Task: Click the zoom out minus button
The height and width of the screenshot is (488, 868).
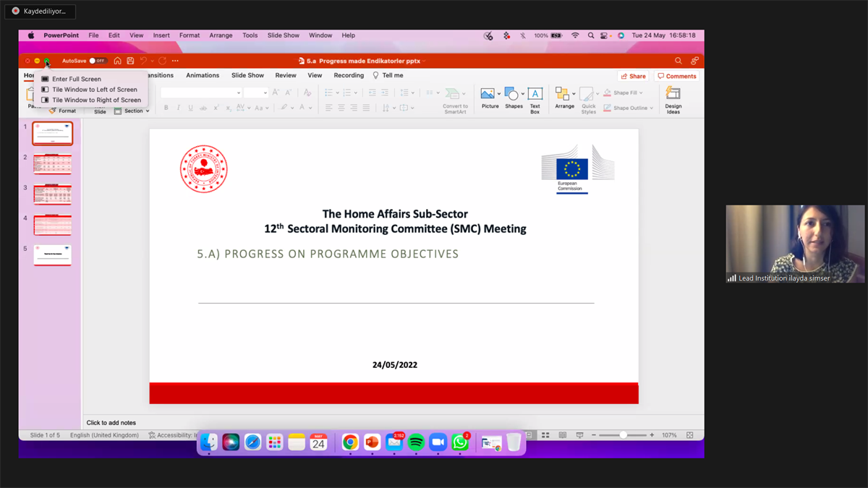Action: click(594, 435)
